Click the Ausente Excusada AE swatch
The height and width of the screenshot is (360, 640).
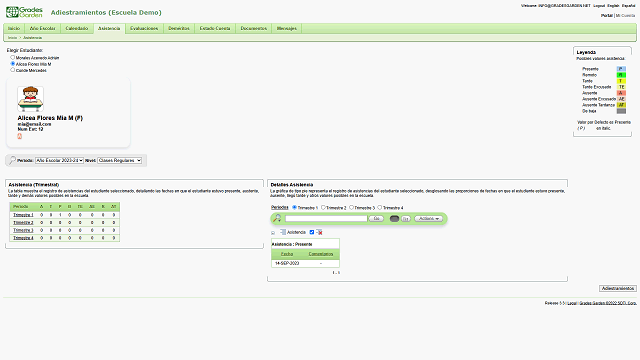621,99
